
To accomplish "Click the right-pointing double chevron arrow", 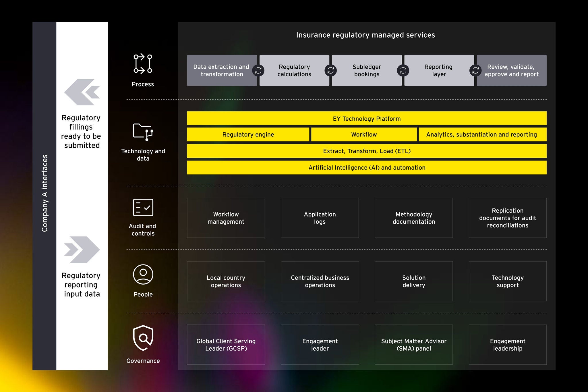I will point(82,250).
